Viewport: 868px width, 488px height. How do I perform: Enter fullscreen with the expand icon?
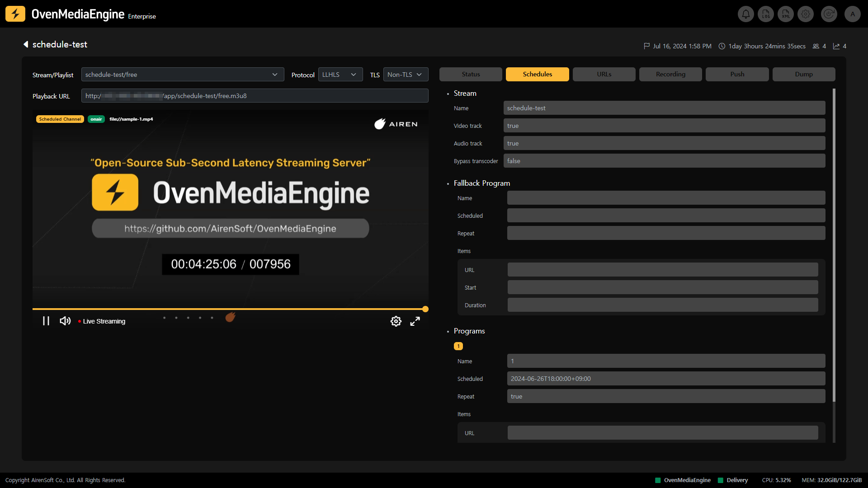[x=415, y=321]
